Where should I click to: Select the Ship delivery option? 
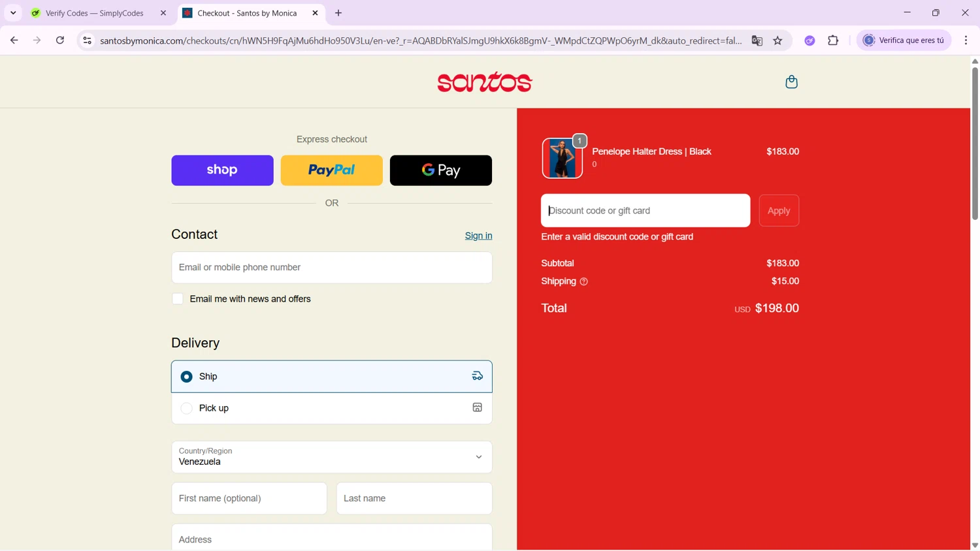click(x=332, y=377)
